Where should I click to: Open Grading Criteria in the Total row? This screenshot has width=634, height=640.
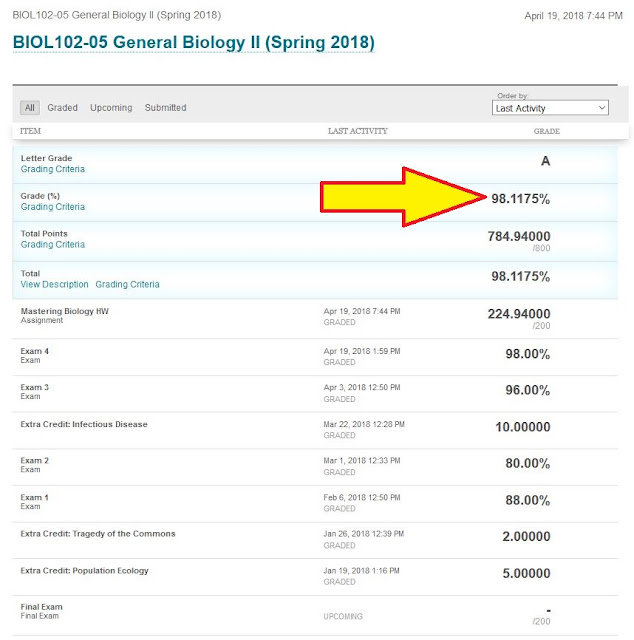coord(127,285)
